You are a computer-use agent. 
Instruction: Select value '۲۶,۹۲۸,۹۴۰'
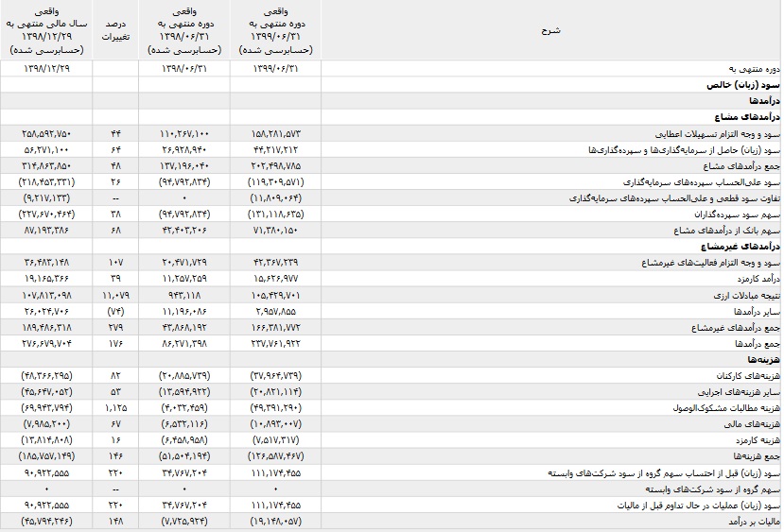[x=184, y=149]
